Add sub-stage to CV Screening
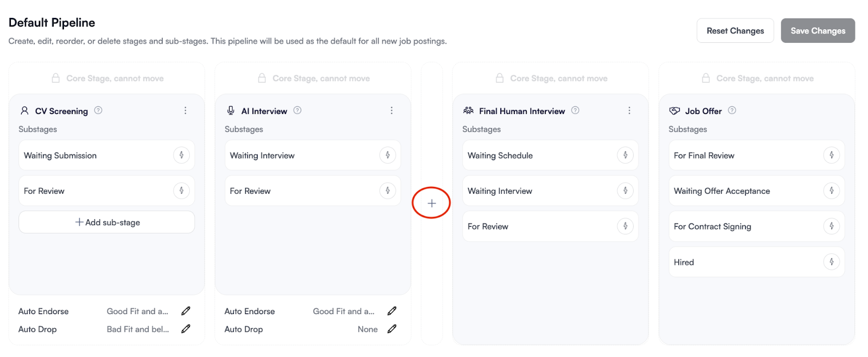The height and width of the screenshot is (357, 868). [x=107, y=222]
